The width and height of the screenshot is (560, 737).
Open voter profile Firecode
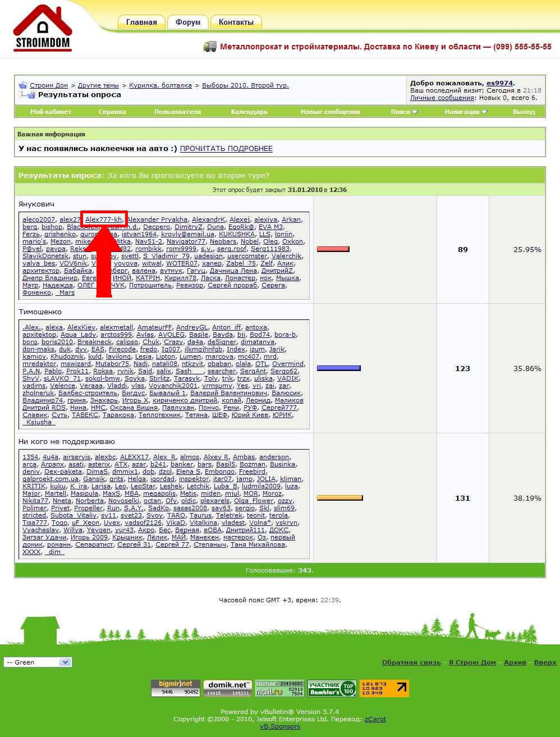(122, 349)
